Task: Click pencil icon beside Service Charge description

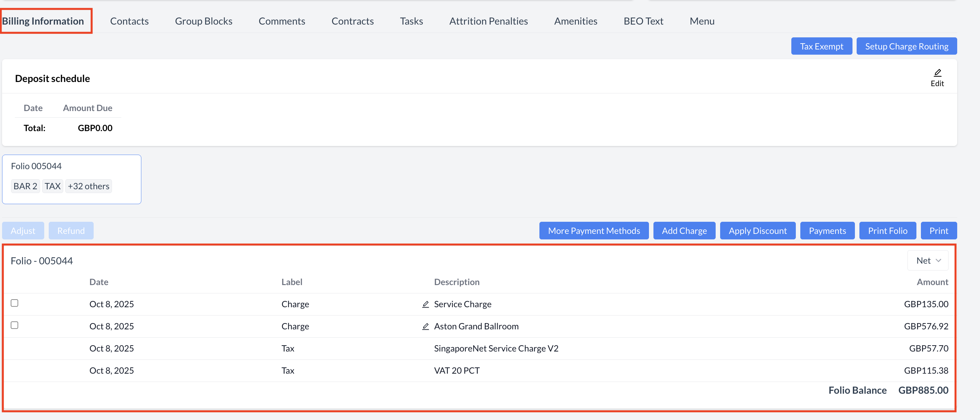Action: pyautogui.click(x=425, y=304)
